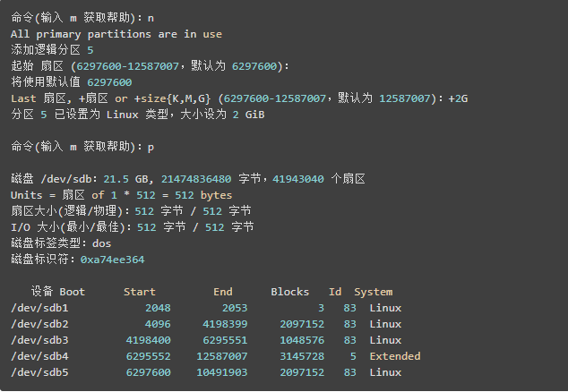
Task: Click the End value "4198399" for sdb2
Action: click(225, 324)
